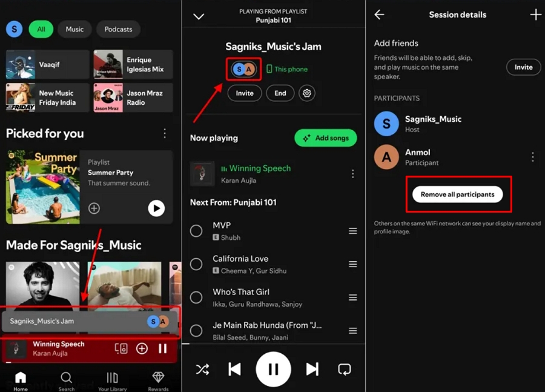Screen dimensions: 545x392
Task: Select the MVP track circle
Action: (196, 230)
